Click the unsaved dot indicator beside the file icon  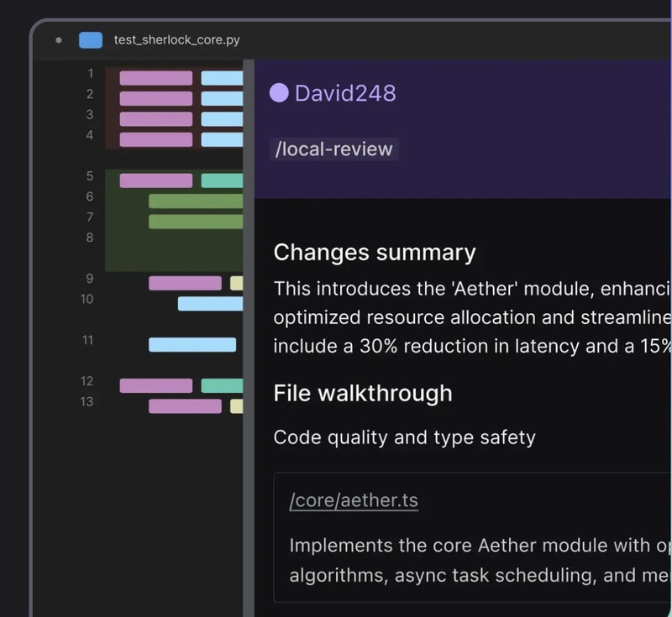point(58,39)
